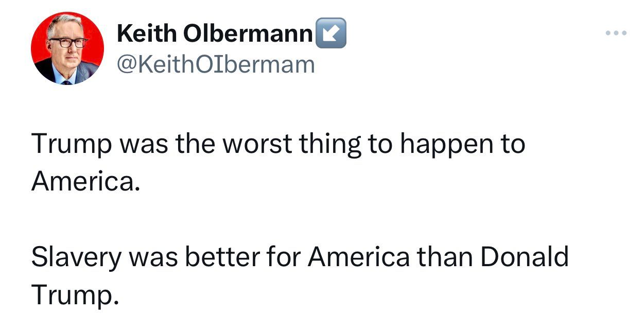Open the three-dot more options menu
644x330 pixels.
pos(616,33)
